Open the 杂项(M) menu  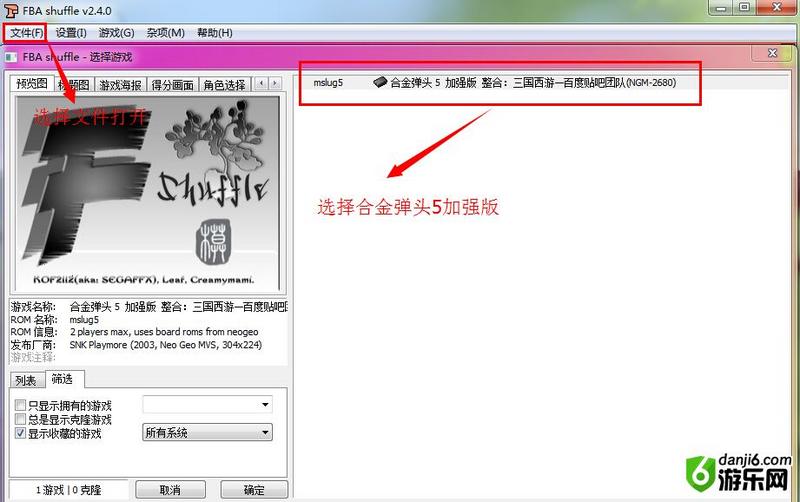click(x=165, y=33)
